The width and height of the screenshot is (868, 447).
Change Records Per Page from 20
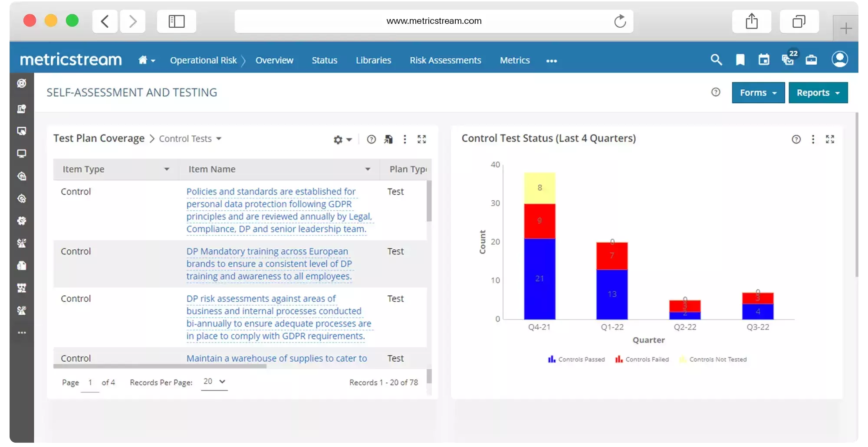(214, 382)
